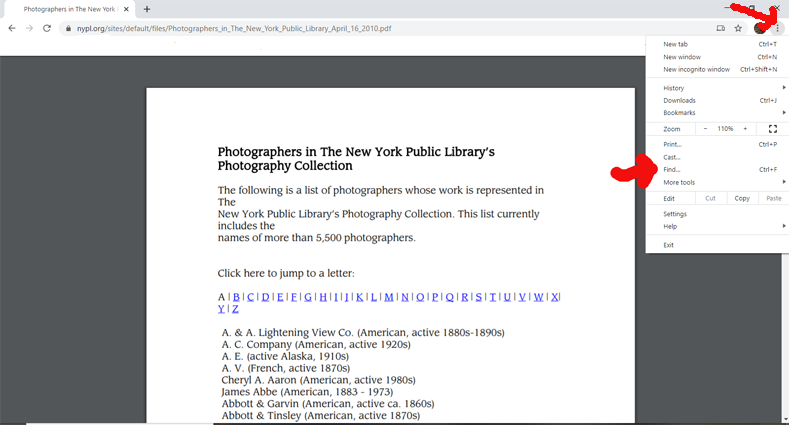
Task: Choose New incognito window
Action: tap(696, 69)
